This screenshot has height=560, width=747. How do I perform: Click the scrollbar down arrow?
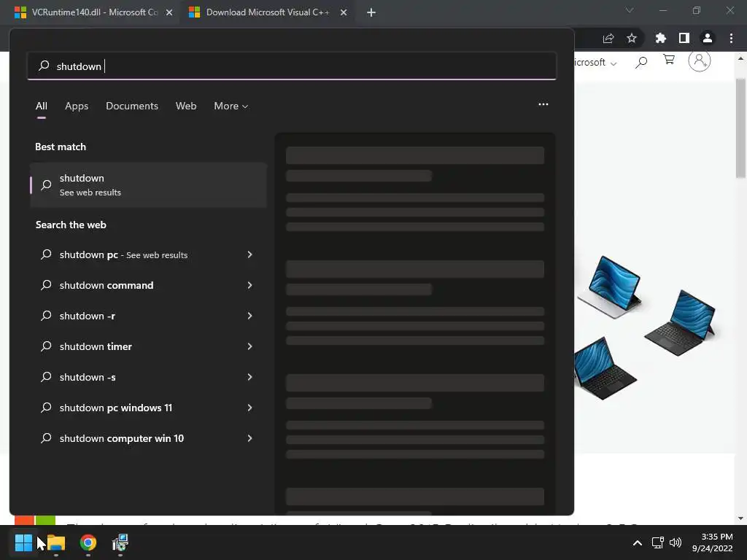tap(740, 518)
